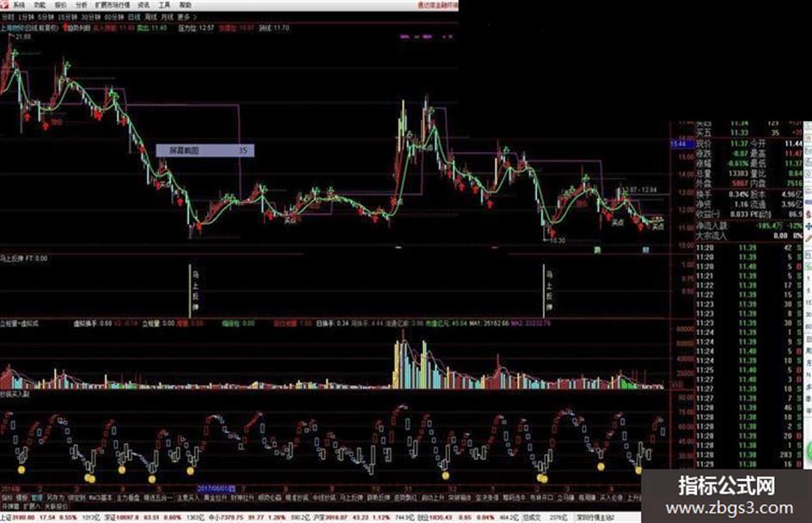This screenshot has width=812, height=523.
Task: Expand the 更多 periods list
Action: tap(186, 17)
